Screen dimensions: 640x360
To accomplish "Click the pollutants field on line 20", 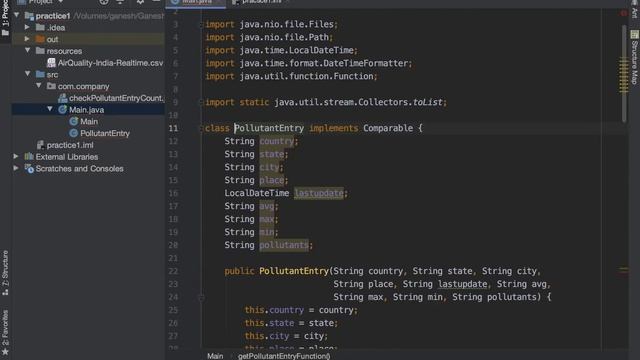I will tap(284, 245).
